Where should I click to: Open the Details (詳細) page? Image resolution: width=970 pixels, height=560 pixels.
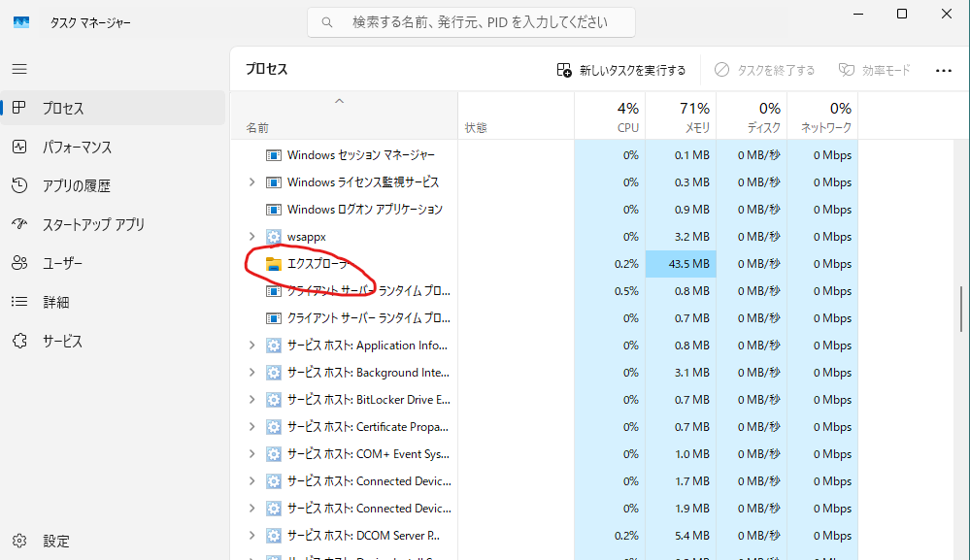coord(55,303)
